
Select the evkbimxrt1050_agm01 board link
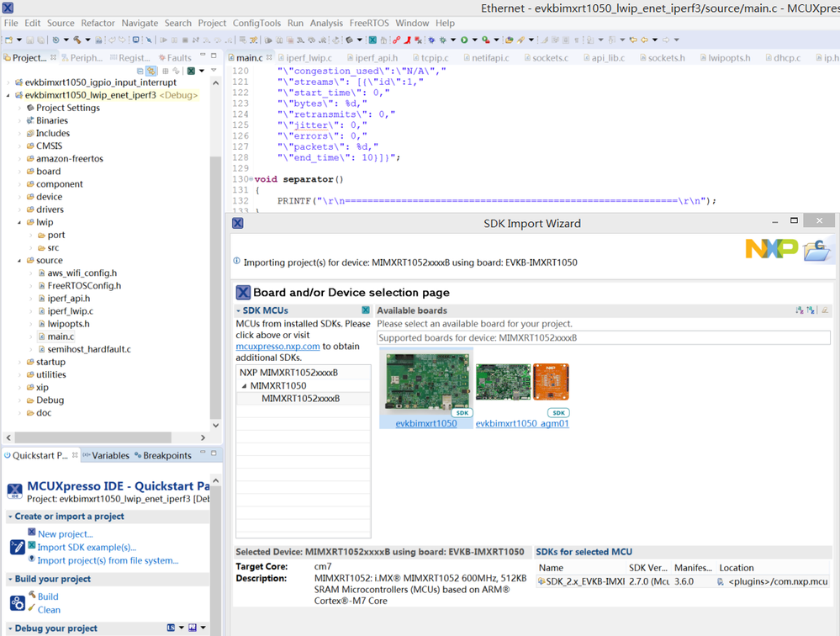click(x=522, y=423)
